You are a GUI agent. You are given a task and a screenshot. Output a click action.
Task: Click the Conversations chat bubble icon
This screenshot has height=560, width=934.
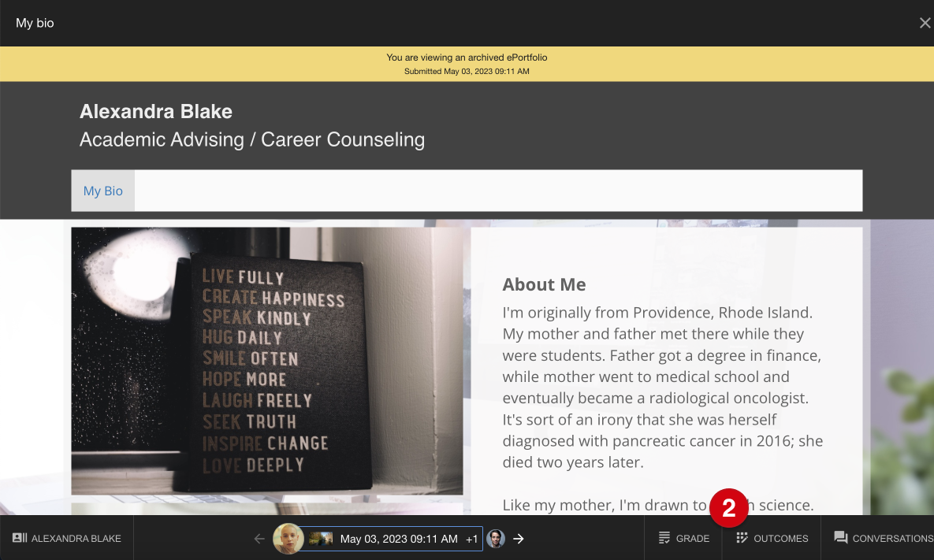coord(840,538)
